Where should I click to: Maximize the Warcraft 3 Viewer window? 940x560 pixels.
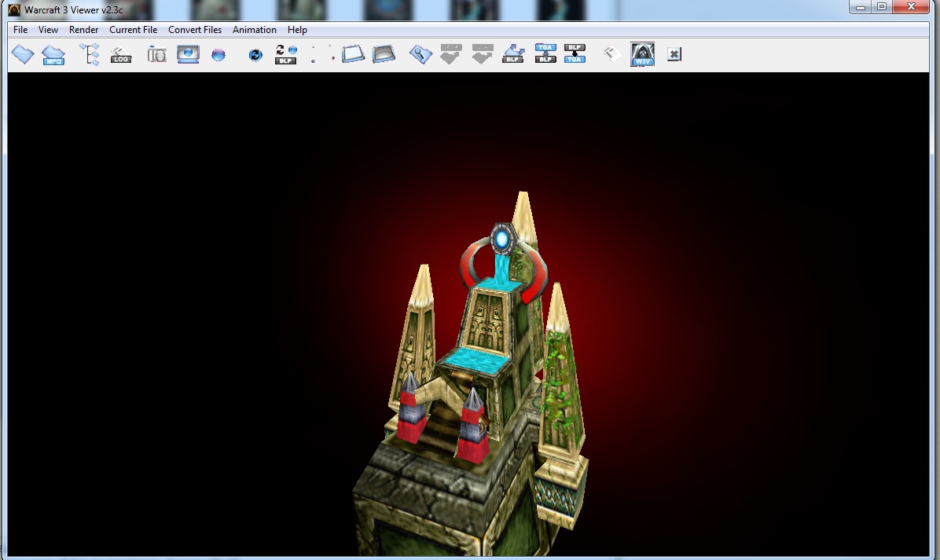coord(882,7)
